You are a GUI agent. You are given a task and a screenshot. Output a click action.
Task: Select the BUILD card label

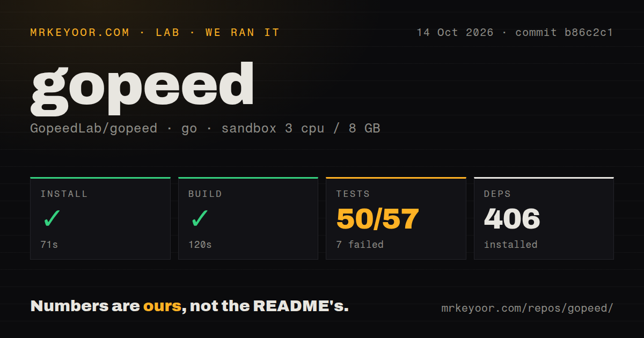(x=205, y=194)
